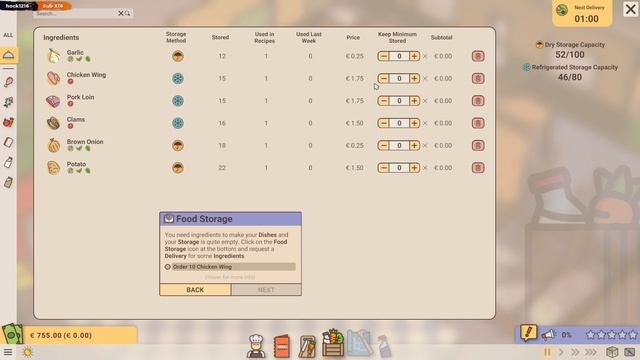
Task: Edit Garlic minimum stored value field
Action: click(x=399, y=56)
